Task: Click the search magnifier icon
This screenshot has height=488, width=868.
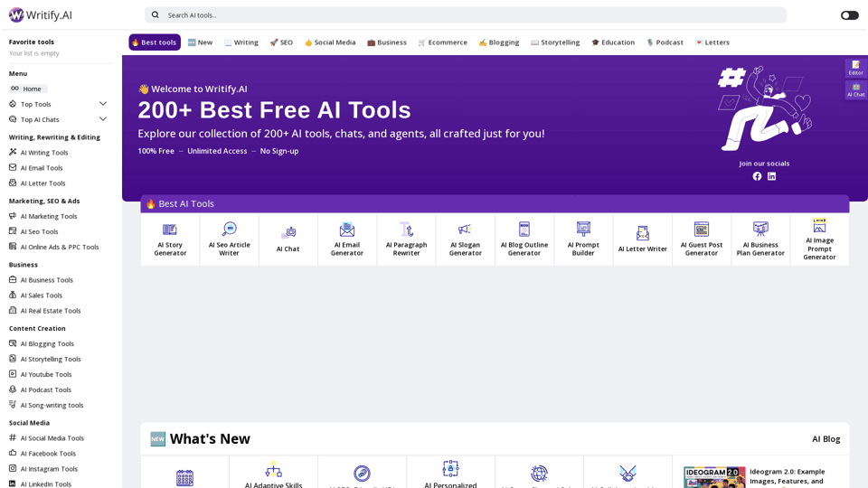Action: click(x=156, y=15)
